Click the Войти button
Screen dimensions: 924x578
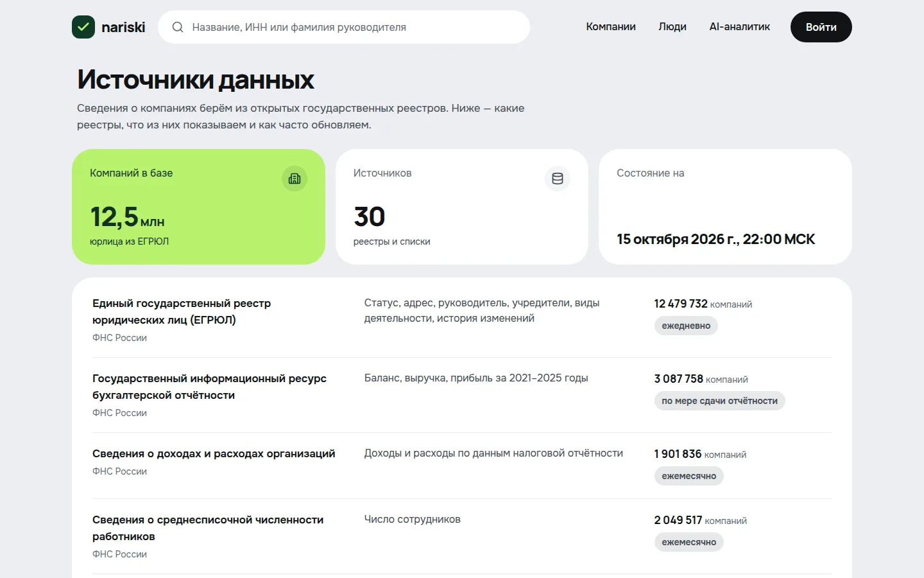point(821,27)
